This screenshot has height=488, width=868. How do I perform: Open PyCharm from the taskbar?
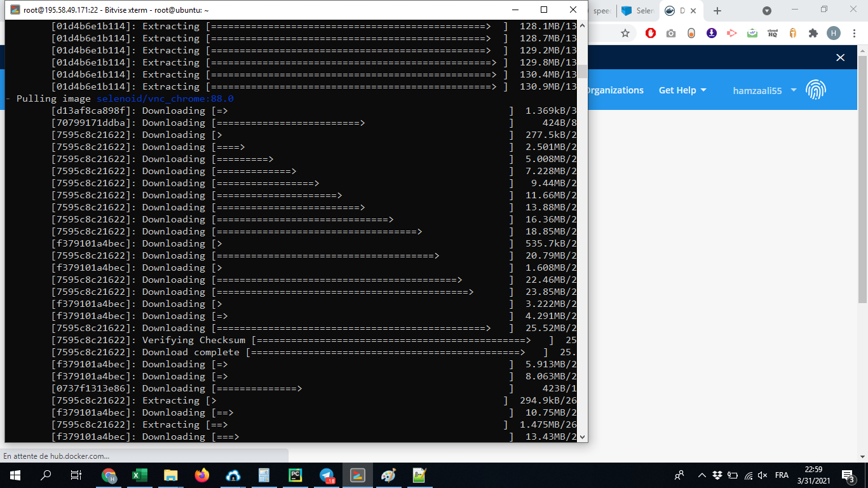295,475
